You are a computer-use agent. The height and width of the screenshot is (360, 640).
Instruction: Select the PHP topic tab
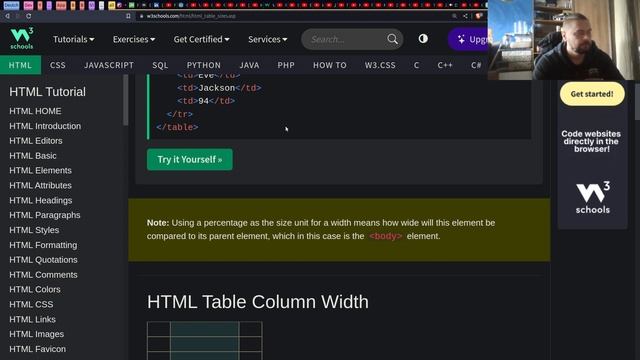point(286,65)
